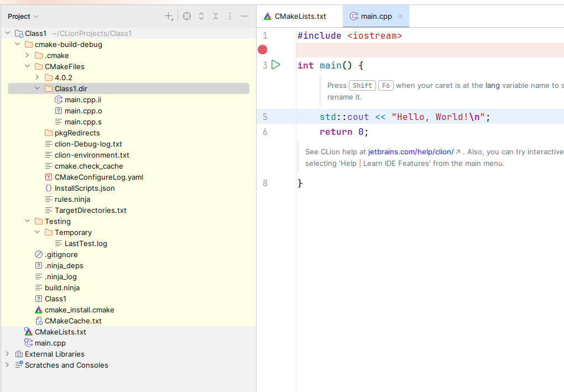The image size is (564, 392).
Task: Close the main.cpp editor tab
Action: pos(400,16)
